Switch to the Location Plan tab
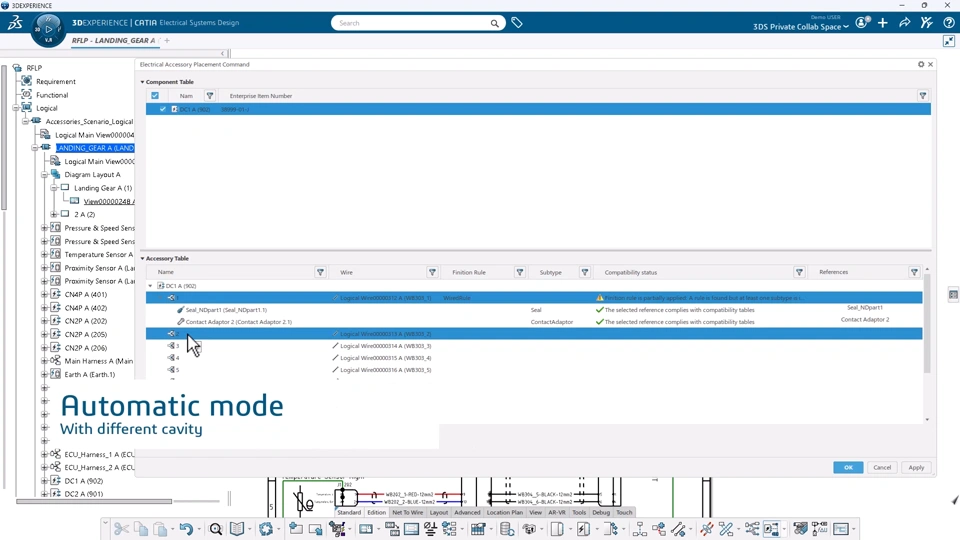 [x=505, y=512]
